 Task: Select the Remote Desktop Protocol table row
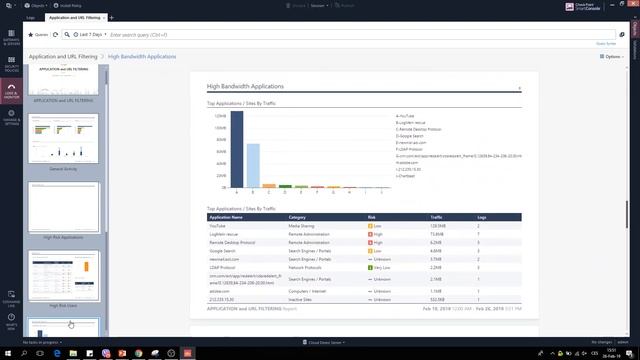364,242
